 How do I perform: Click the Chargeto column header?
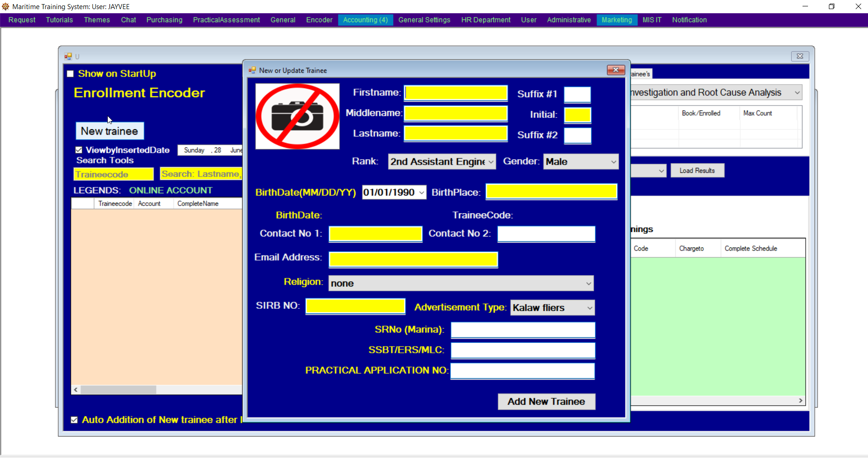tap(698, 248)
